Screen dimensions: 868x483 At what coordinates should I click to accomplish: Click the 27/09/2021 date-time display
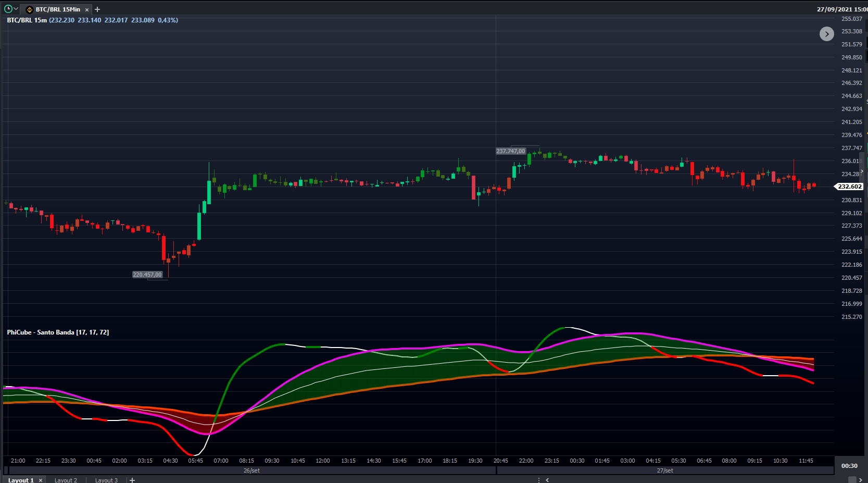(842, 9)
